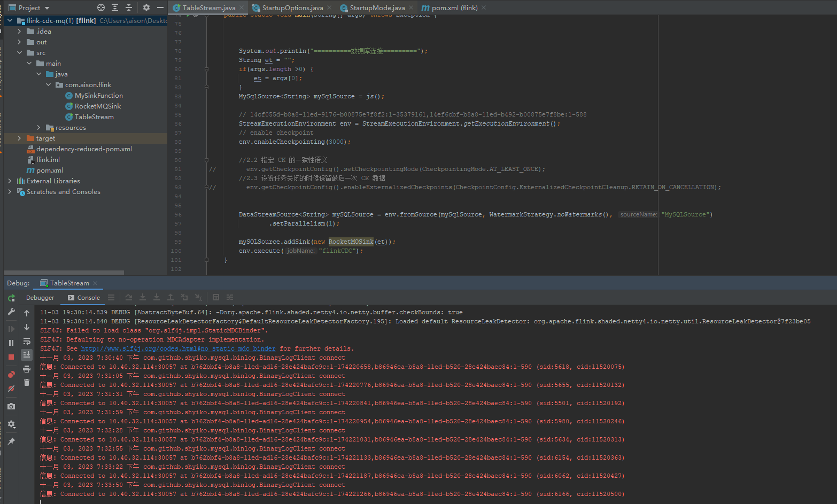The image size is (837, 504).
Task: Open Project panel settings gear
Action: (x=146, y=7)
